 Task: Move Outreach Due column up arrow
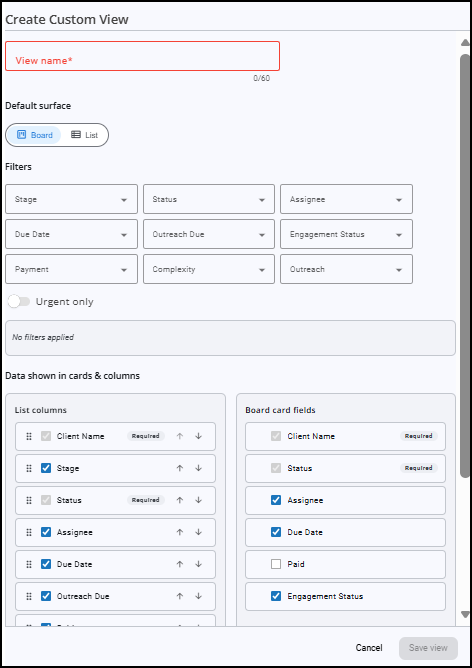click(x=180, y=596)
